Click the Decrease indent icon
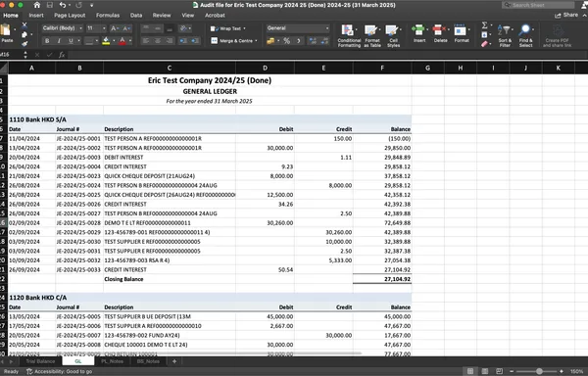Viewport: 588px width, 376px height. click(183, 41)
